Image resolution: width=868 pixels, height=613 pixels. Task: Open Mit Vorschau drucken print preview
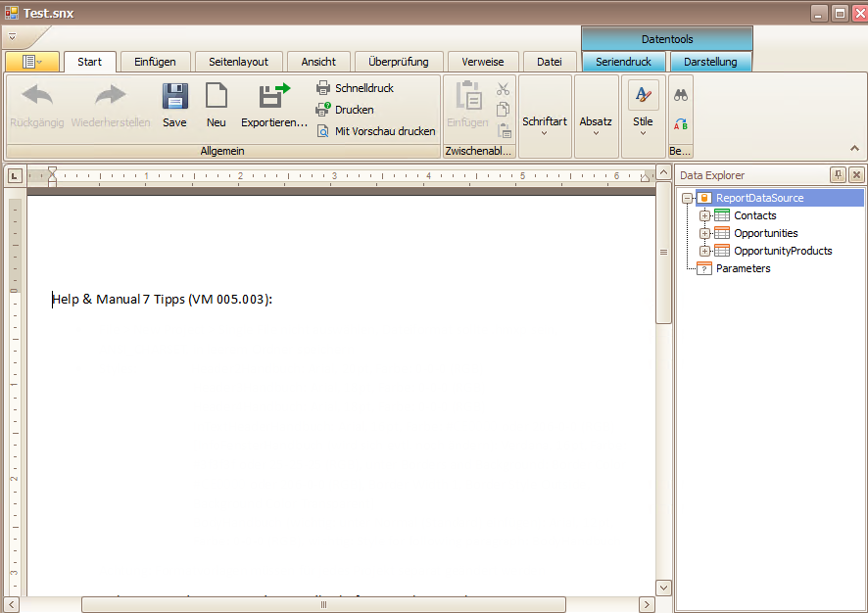(376, 131)
